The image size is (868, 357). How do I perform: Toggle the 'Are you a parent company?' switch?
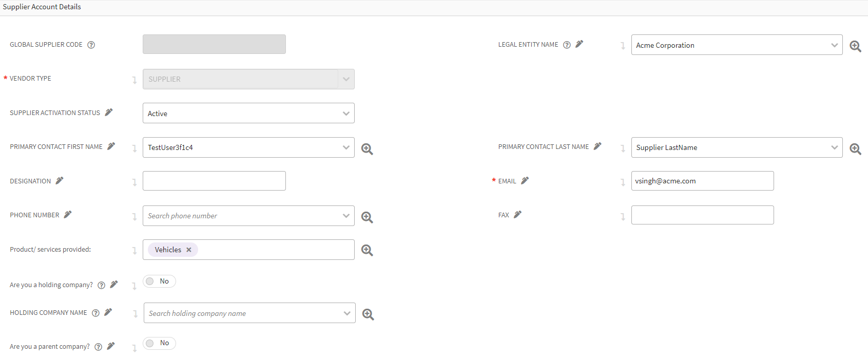(159, 343)
